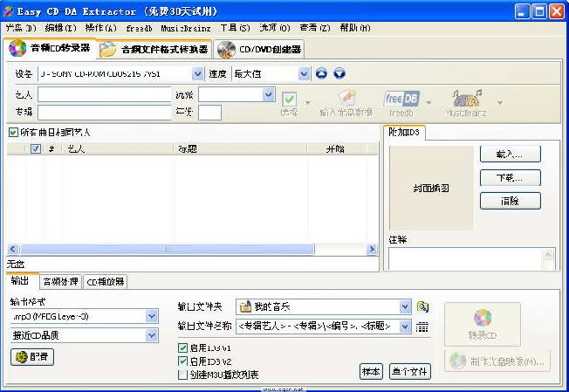
Task: Click the 下载... button
Action: pos(511,178)
